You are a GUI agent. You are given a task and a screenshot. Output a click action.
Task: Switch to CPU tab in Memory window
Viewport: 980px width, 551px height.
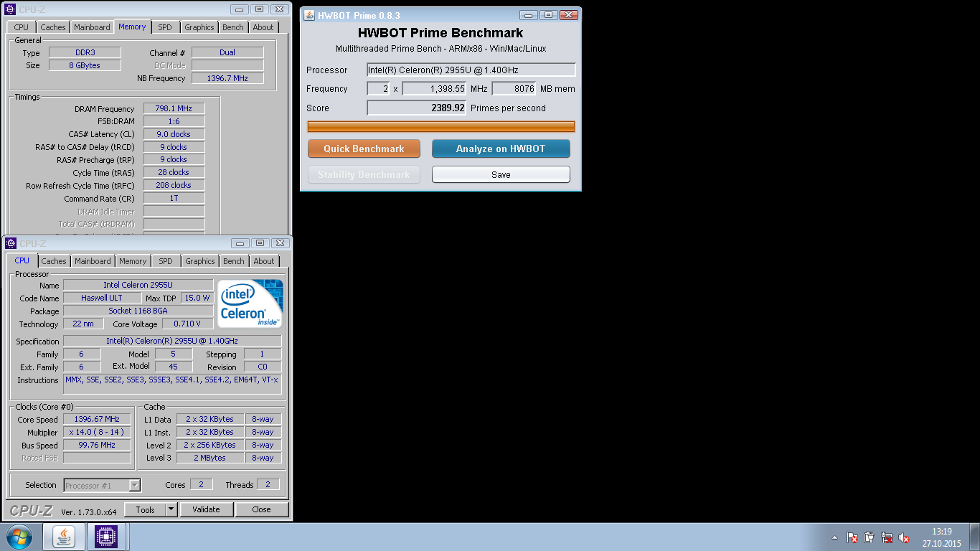click(x=22, y=27)
